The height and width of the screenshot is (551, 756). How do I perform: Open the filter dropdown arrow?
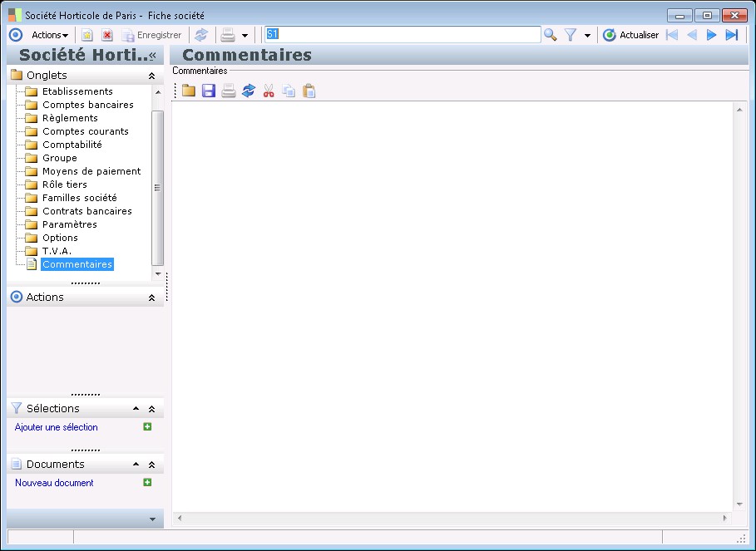coord(587,36)
